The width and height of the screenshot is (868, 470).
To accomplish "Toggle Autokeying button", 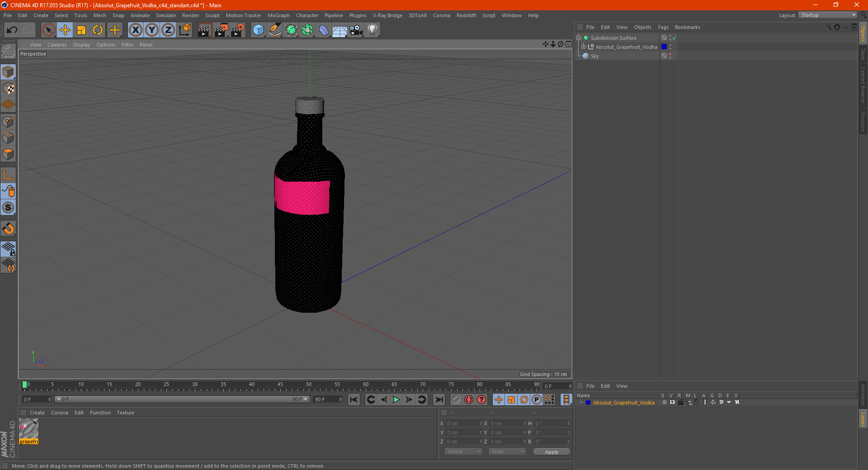I will tap(469, 399).
